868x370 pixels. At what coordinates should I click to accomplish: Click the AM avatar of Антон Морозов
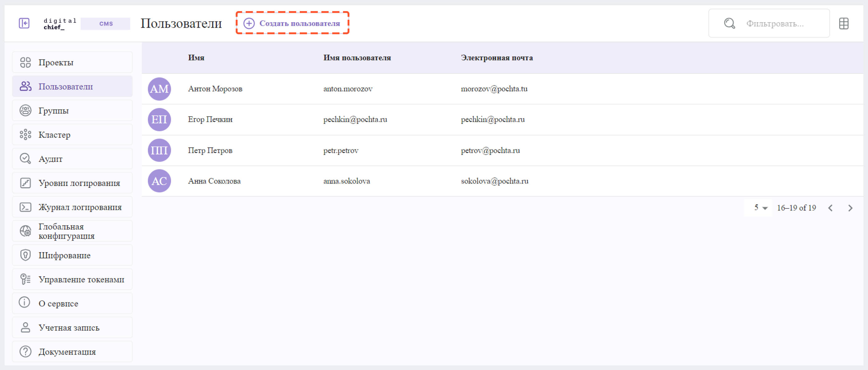click(x=159, y=89)
